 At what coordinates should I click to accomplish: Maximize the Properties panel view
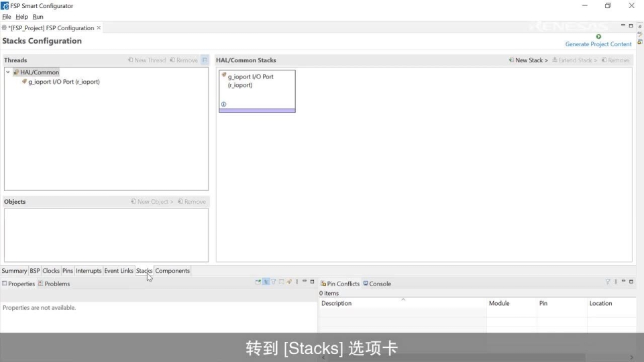[312, 282]
